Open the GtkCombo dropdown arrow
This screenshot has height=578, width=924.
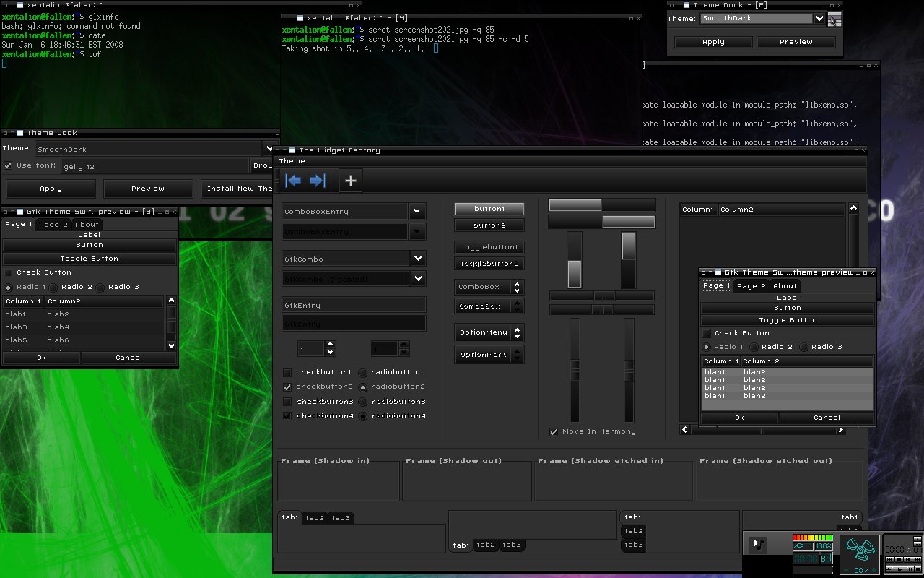[x=417, y=259]
